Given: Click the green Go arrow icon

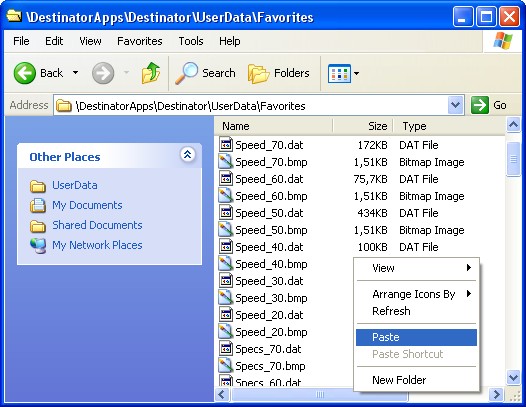Looking at the screenshot, I should (x=479, y=105).
